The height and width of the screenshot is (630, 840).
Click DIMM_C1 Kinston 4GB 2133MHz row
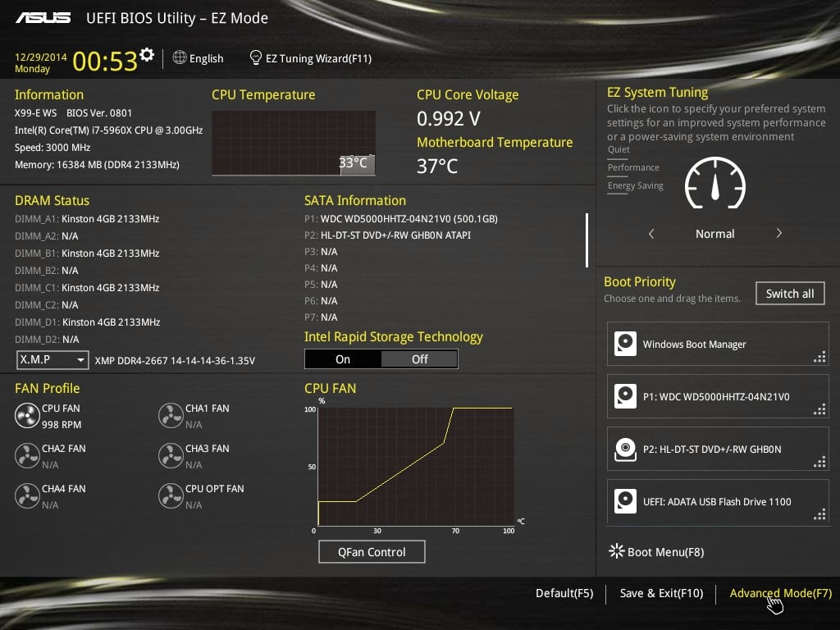[87, 288]
